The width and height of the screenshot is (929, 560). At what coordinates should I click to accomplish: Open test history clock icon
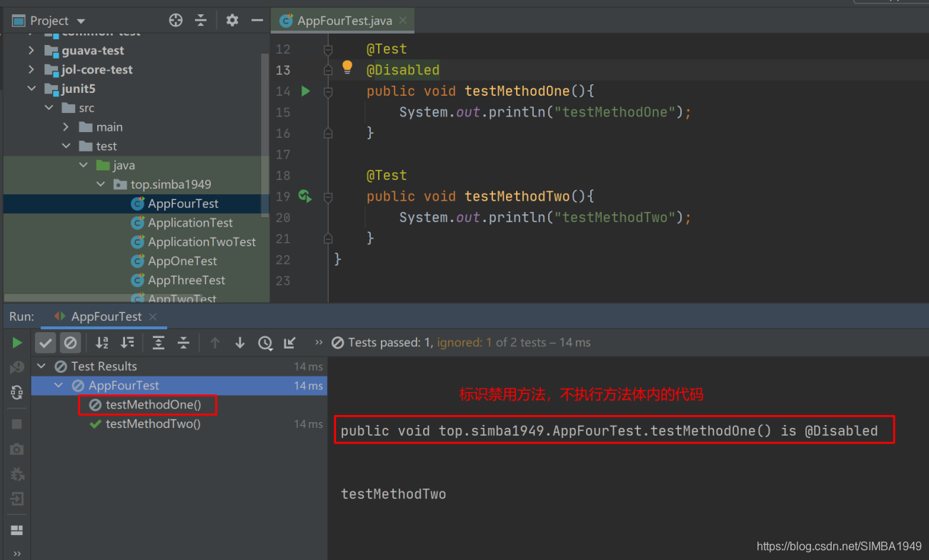(265, 343)
